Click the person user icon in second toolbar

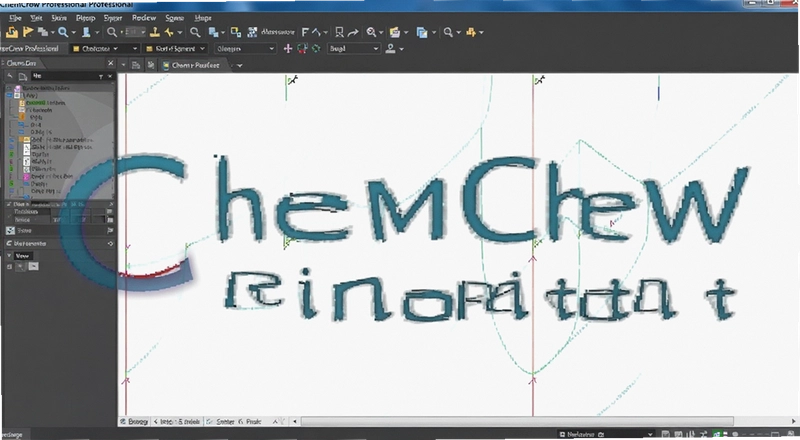coord(390,48)
